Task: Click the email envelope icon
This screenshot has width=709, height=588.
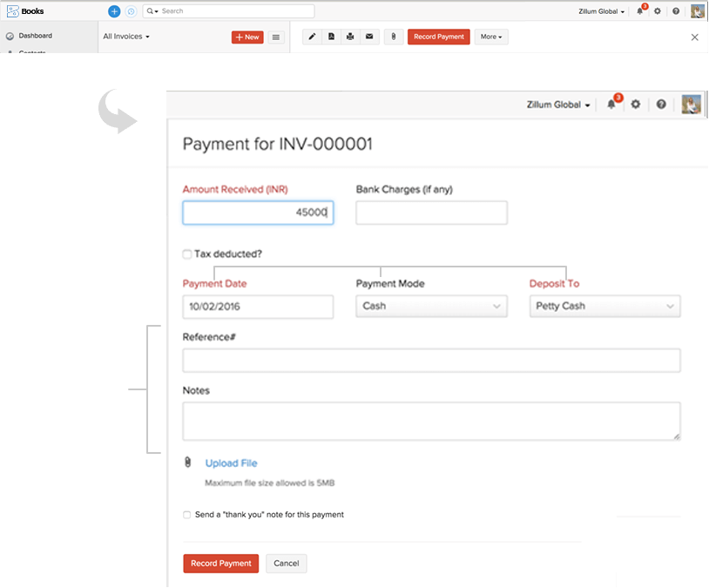Action: (x=369, y=37)
